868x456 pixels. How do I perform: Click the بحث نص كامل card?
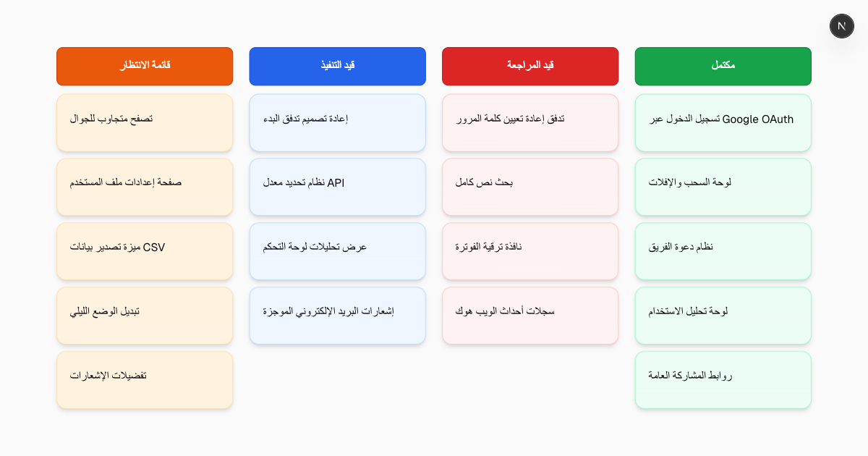[530, 187]
